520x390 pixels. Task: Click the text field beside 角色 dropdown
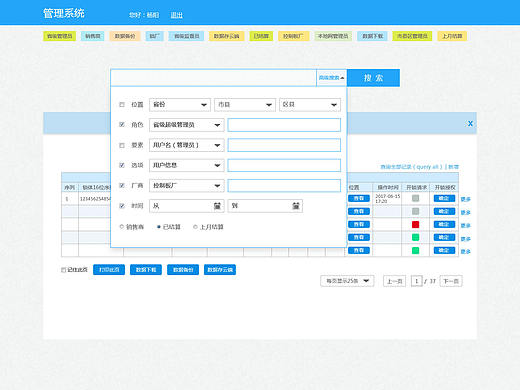[284, 125]
